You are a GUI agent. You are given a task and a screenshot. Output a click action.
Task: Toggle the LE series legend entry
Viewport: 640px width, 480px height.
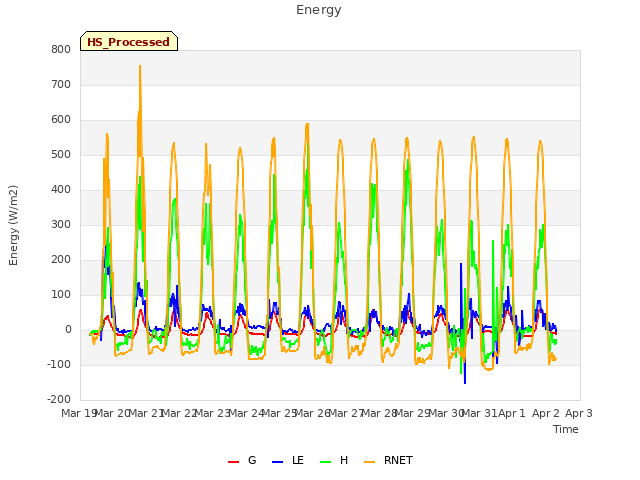pos(288,460)
